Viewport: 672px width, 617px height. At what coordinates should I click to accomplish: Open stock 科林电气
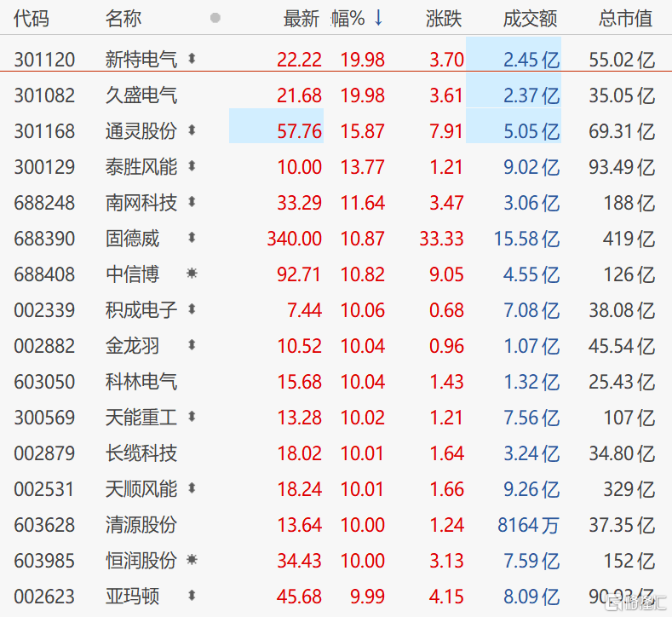coord(141,381)
